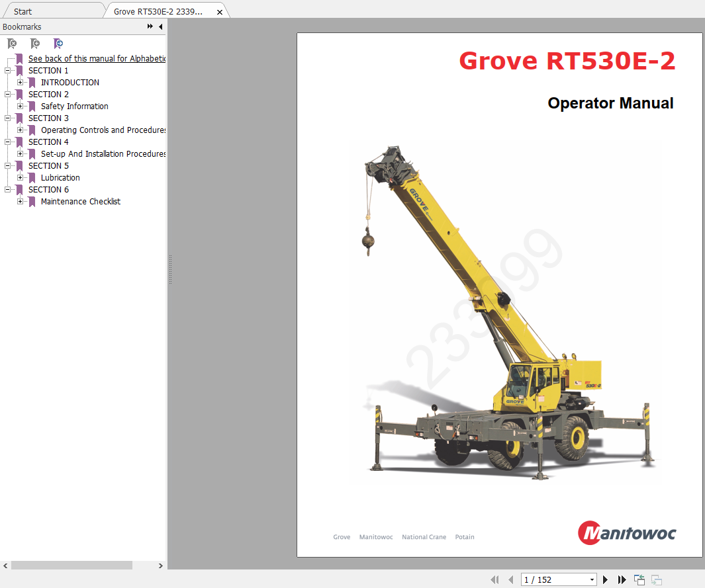705x588 pixels.
Task: Expand the INTRODUCTION bookmark
Action: 21,82
